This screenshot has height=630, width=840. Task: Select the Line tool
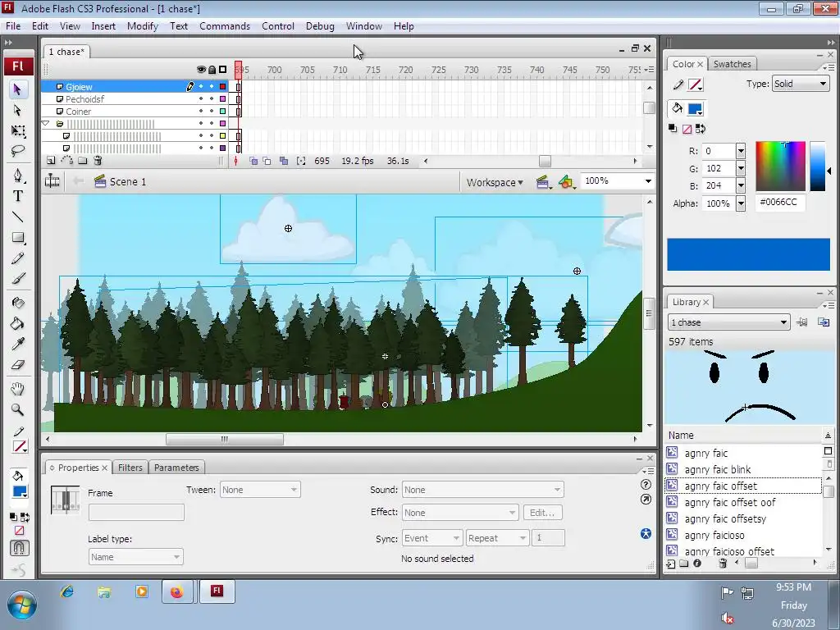pos(18,217)
